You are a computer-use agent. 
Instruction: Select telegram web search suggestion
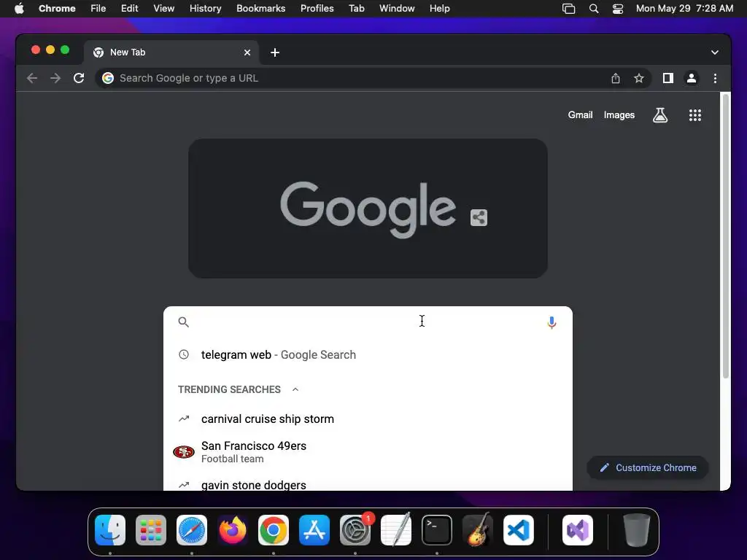pyautogui.click(x=368, y=355)
